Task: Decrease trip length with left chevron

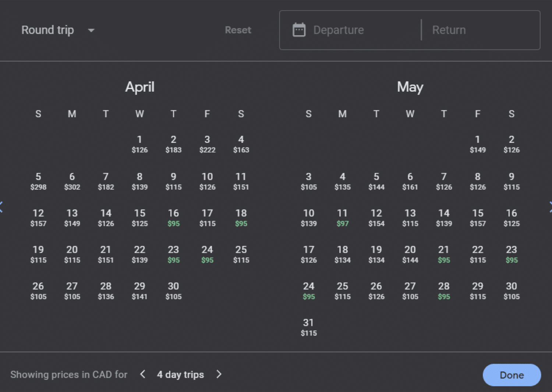Action: point(143,374)
